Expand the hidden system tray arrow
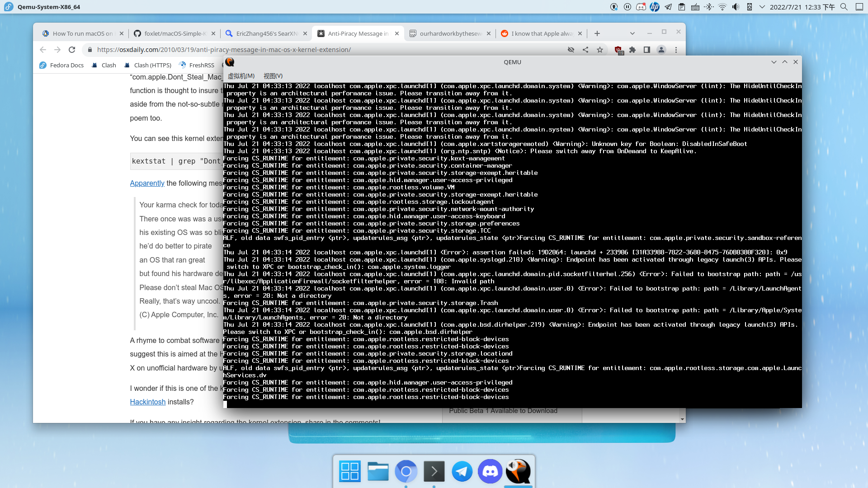The width and height of the screenshot is (868, 488). tap(762, 7)
